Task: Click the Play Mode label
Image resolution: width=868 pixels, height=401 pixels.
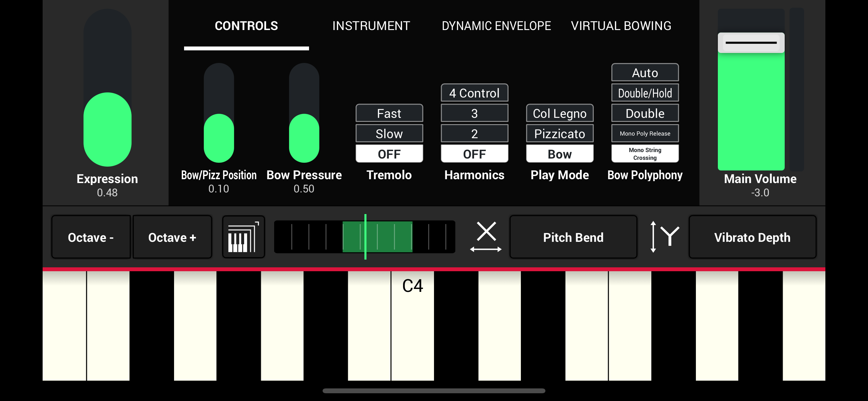Action: click(560, 175)
